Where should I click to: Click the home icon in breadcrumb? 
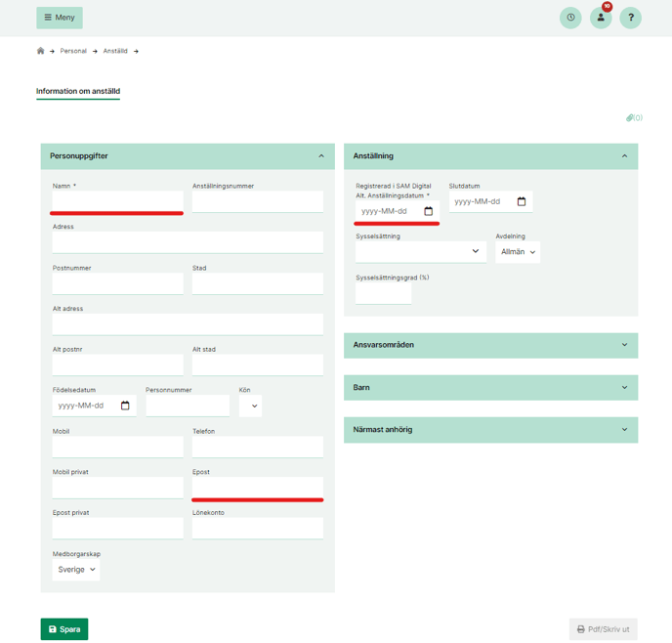click(x=40, y=51)
